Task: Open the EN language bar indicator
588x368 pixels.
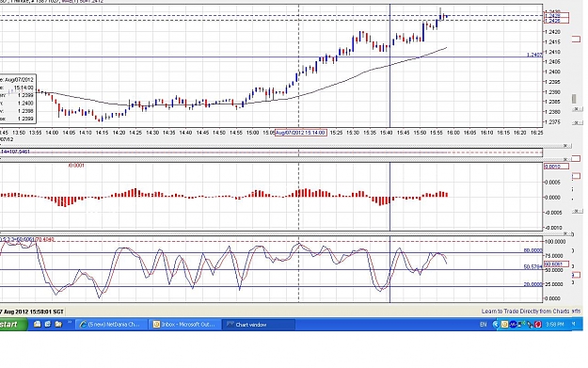Action: 483,325
